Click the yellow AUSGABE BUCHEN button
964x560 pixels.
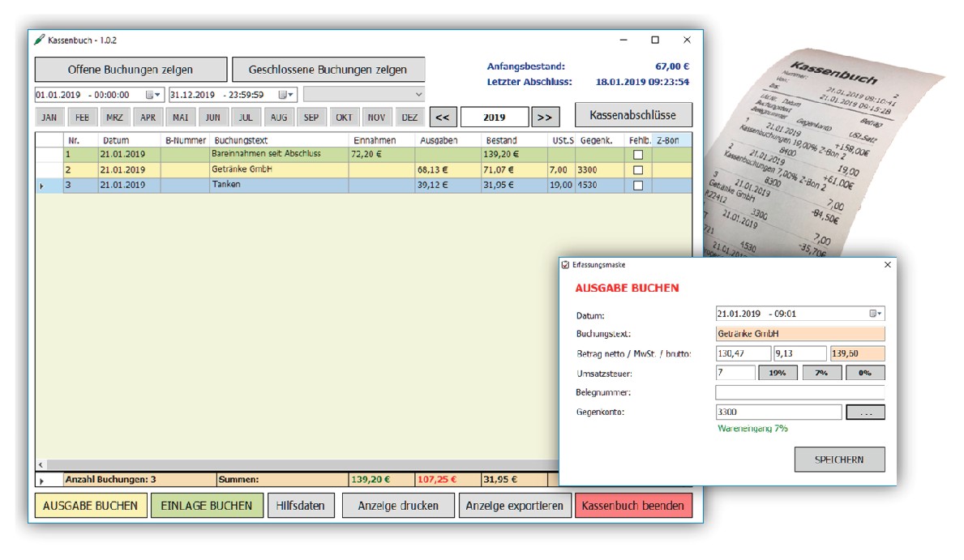click(x=91, y=506)
